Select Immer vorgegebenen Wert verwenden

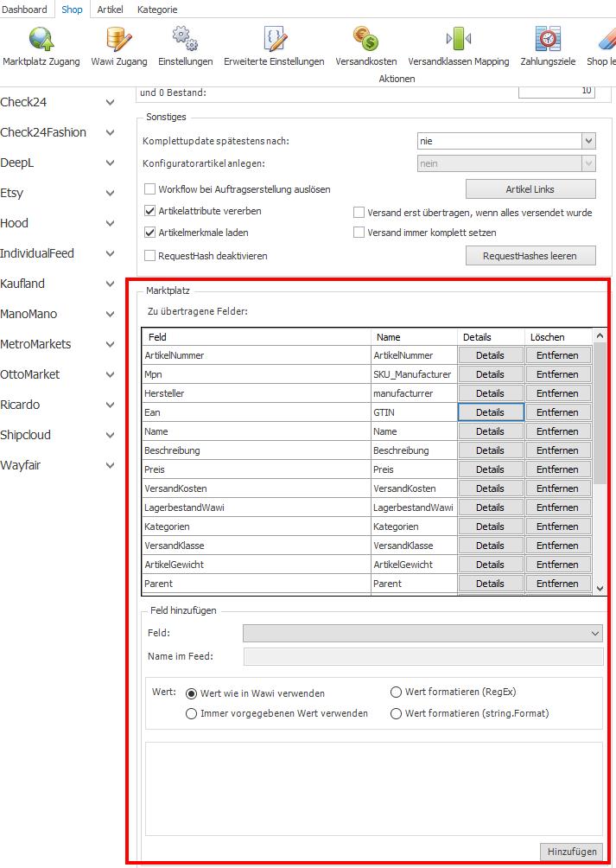pos(191,713)
